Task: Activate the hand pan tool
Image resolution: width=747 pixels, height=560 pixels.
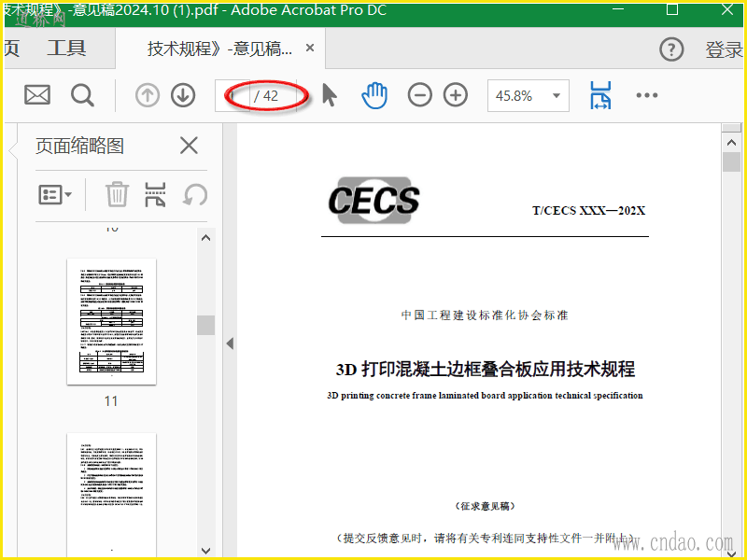Action: tap(374, 95)
